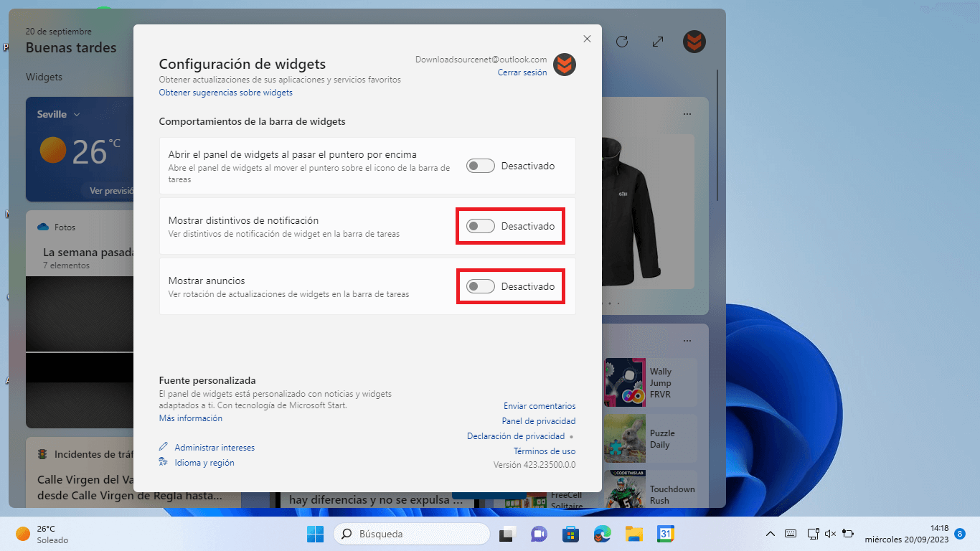
Task: Click Cerrar sesión link
Action: (x=522, y=72)
